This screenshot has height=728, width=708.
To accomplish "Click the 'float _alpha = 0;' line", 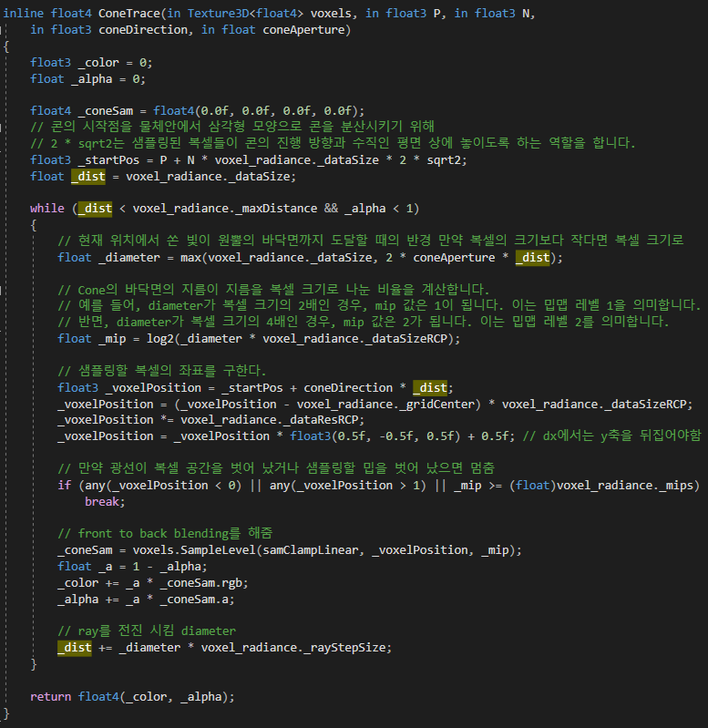I will point(87,79).
